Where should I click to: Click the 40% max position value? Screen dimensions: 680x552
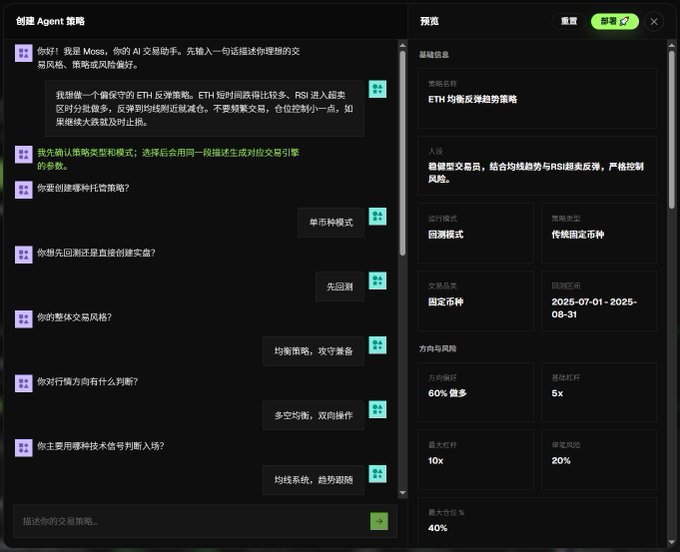click(438, 528)
